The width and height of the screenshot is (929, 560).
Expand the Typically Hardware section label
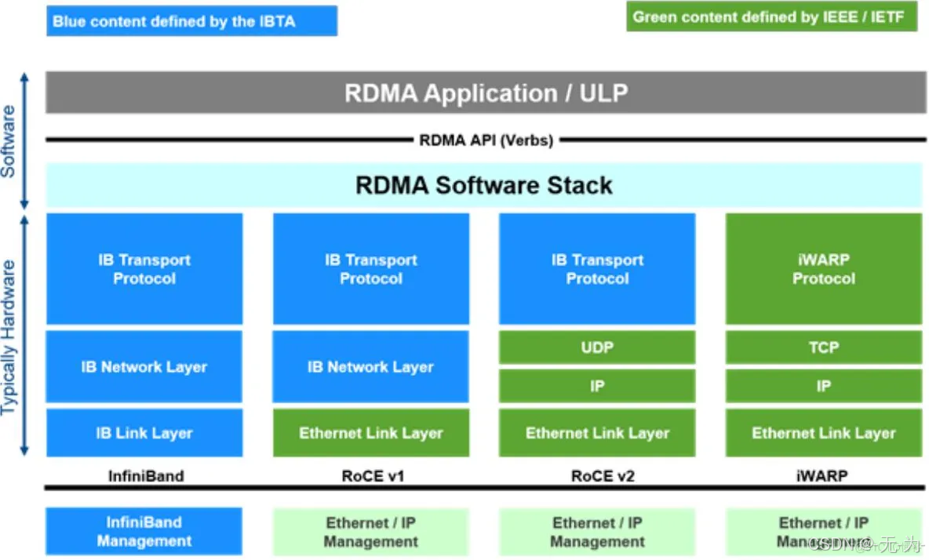[x=16, y=332]
